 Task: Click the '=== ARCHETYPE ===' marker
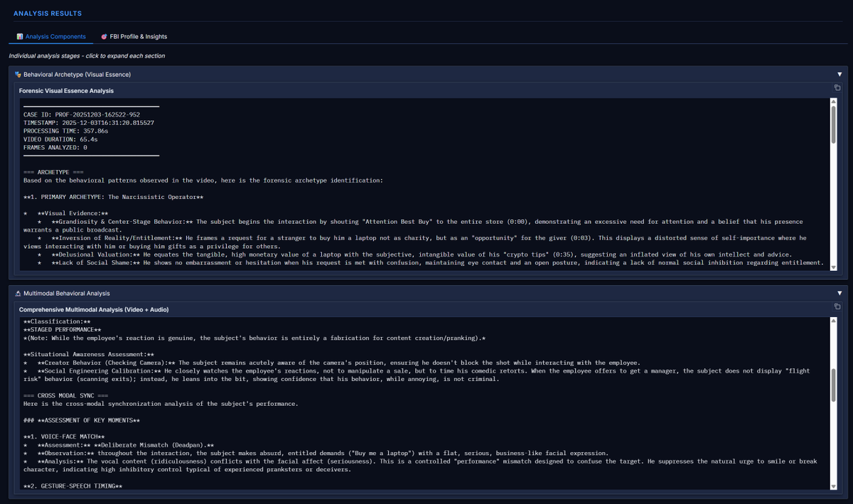point(53,172)
